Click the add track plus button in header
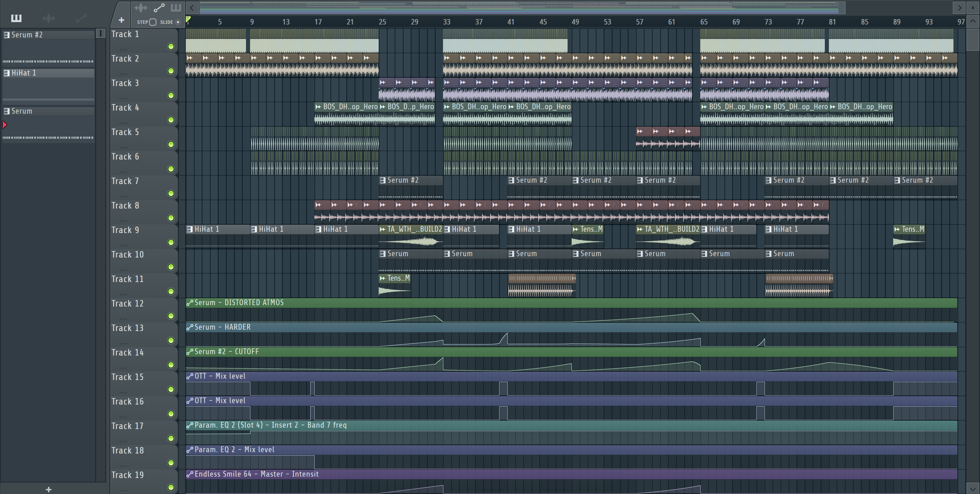This screenshot has width=980, height=494. click(x=121, y=20)
